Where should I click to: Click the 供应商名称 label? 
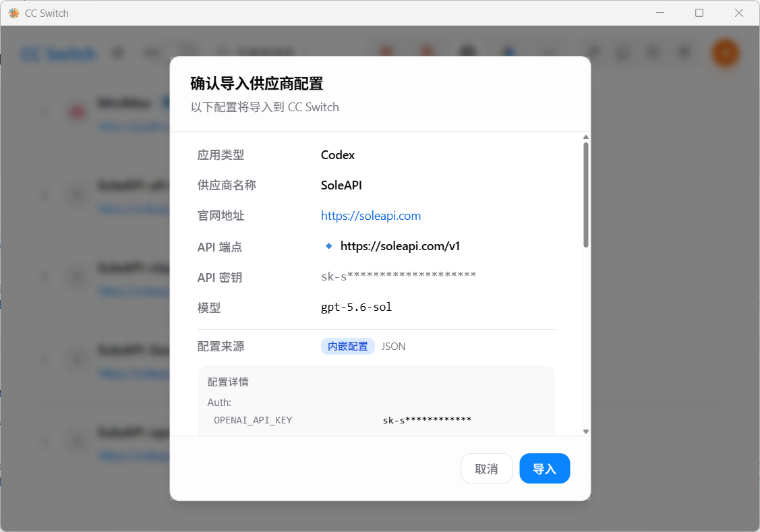point(227,185)
